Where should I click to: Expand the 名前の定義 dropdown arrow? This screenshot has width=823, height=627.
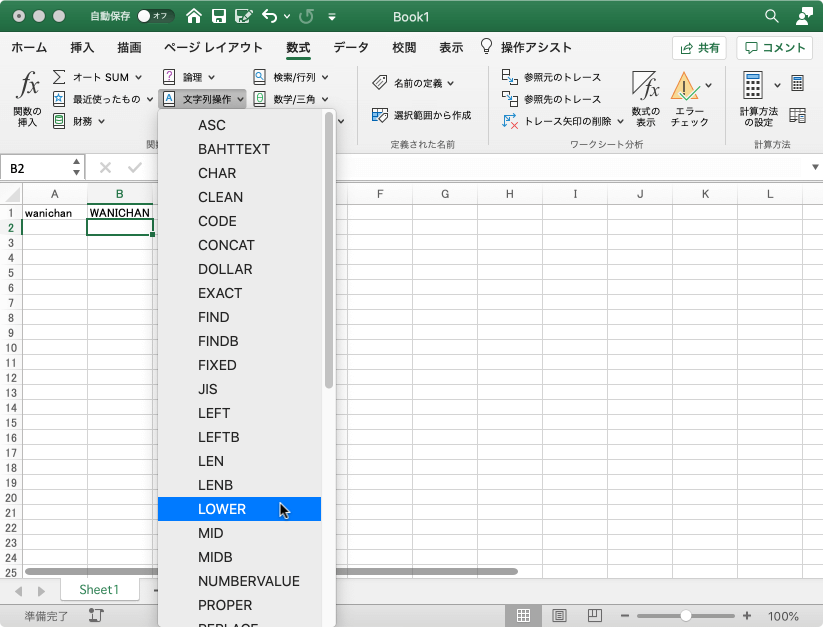(451, 83)
